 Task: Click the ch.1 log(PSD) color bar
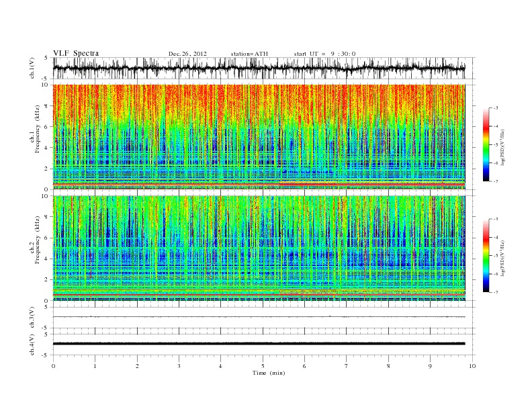pyautogui.click(x=486, y=145)
